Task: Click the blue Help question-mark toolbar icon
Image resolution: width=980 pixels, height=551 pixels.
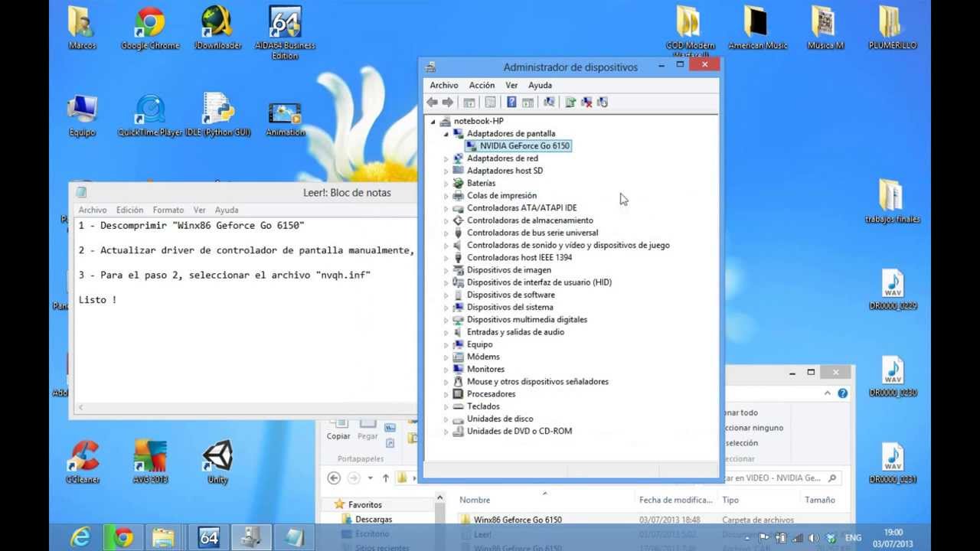Action: 511,102
